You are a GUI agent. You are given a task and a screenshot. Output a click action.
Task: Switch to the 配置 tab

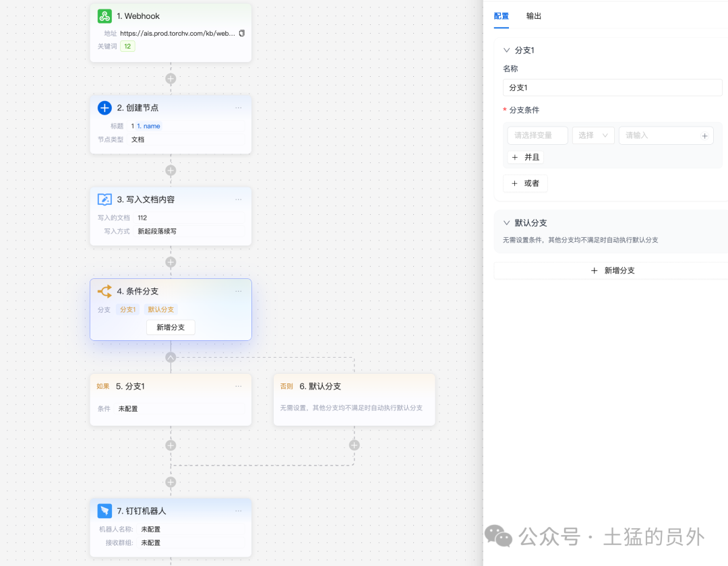point(502,16)
